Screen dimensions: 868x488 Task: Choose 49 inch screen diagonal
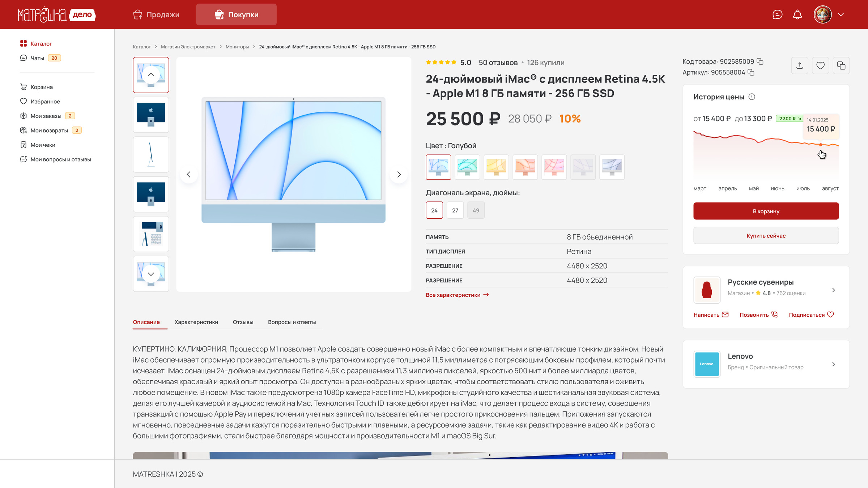[x=476, y=210]
